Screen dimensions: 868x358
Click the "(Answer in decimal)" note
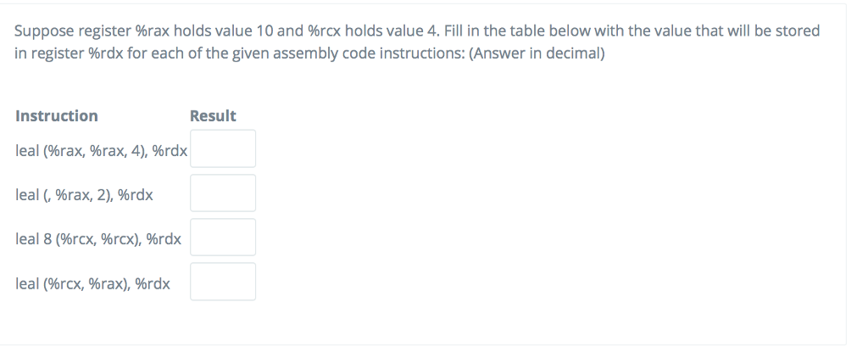pos(537,53)
